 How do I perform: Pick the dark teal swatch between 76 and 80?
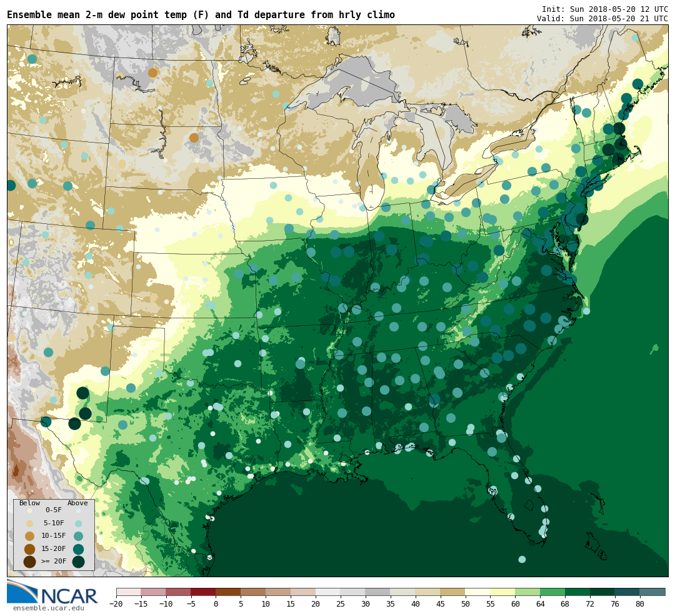click(x=627, y=592)
